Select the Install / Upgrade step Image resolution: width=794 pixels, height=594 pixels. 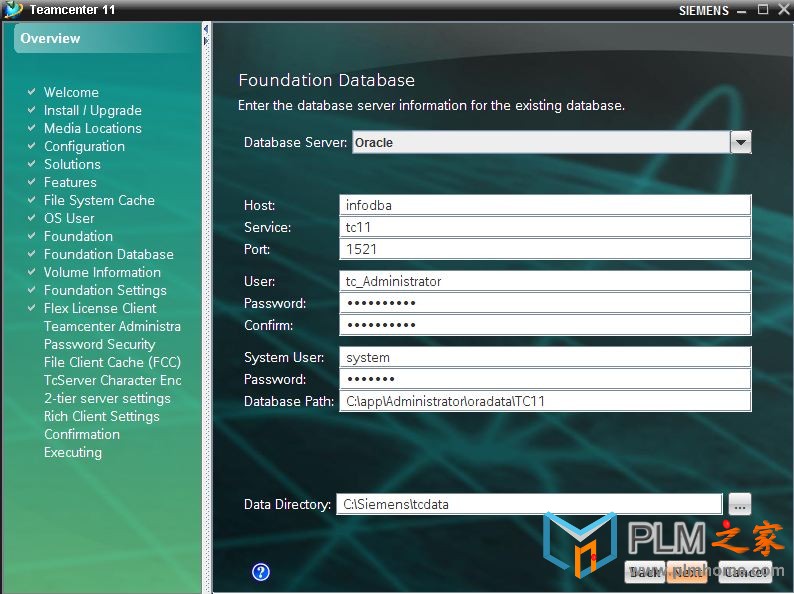coord(93,110)
